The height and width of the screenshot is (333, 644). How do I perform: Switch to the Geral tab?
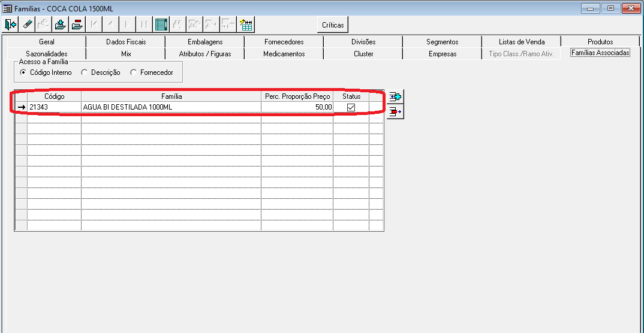pos(46,42)
